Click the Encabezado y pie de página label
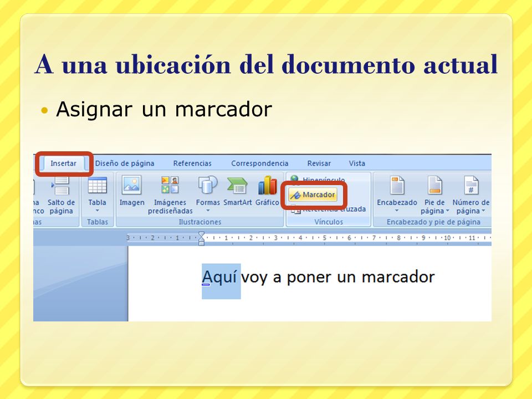Screen dimensions: 532x399 (433, 222)
